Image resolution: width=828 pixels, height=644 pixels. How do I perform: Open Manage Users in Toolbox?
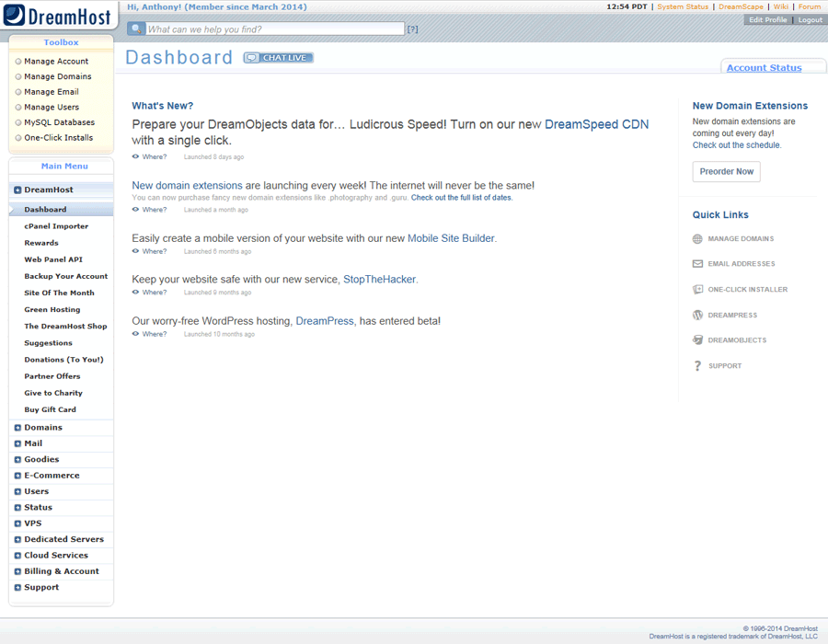[x=52, y=107]
